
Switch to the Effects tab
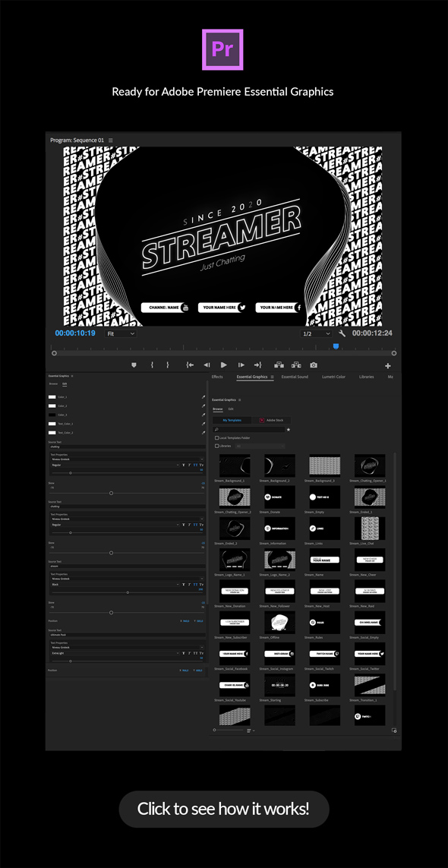point(217,377)
